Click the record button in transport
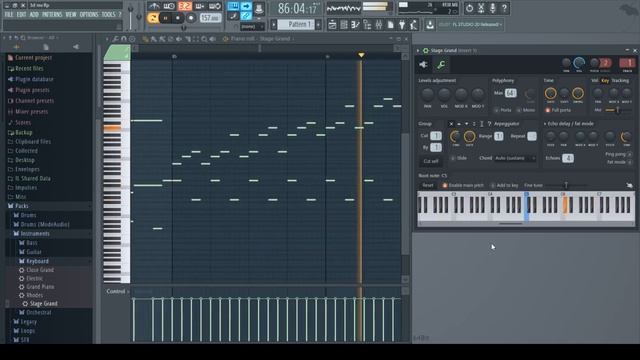Image resolution: width=640 pixels, height=360 pixels. tap(191, 18)
